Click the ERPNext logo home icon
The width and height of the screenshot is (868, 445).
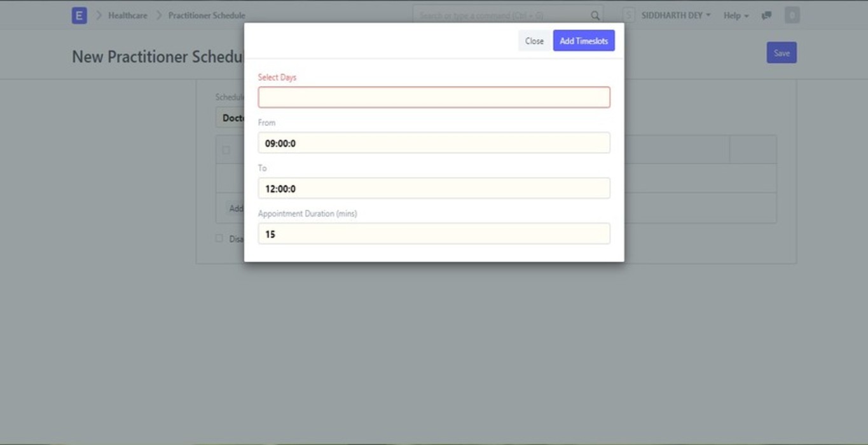[x=79, y=15]
